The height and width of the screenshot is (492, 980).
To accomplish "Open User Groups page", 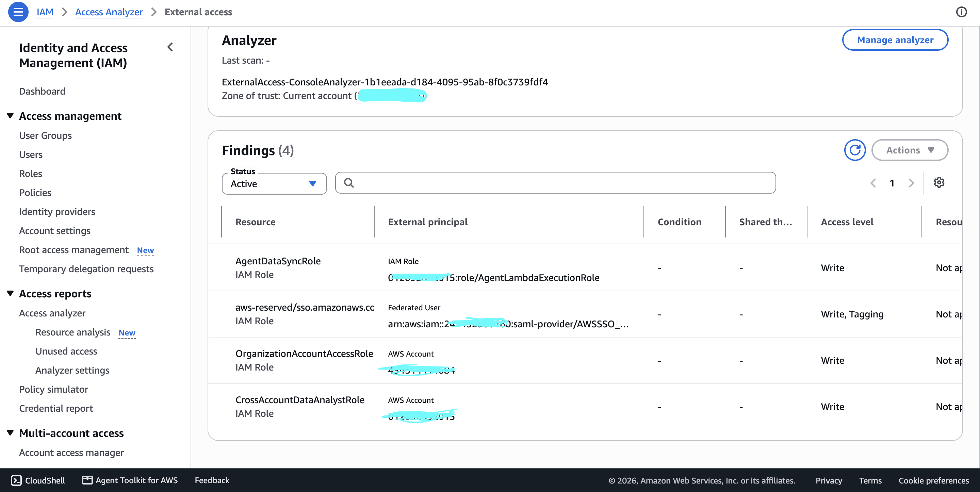I will [45, 135].
